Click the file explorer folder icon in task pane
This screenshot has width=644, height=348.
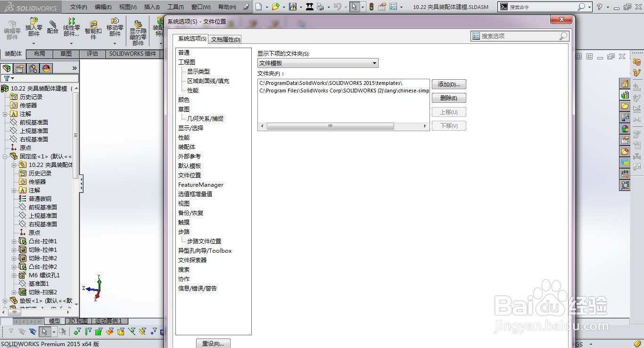tap(625, 106)
